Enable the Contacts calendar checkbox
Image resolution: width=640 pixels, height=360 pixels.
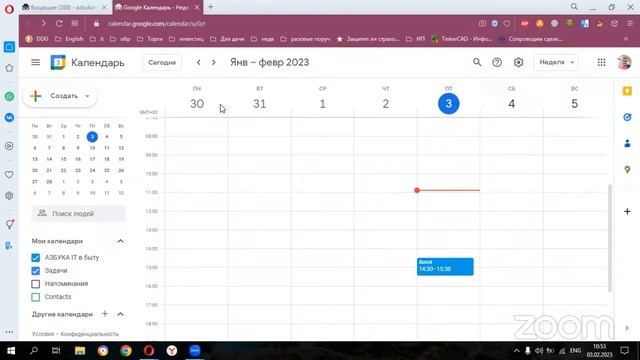[x=36, y=297]
